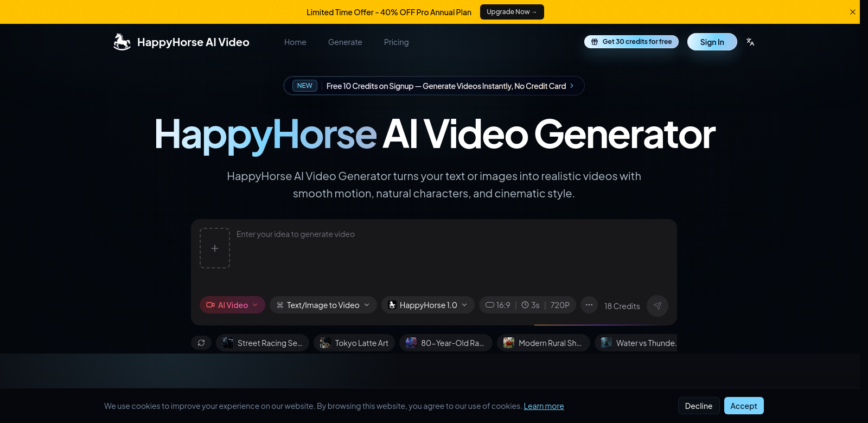Image resolution: width=868 pixels, height=423 pixels.
Task: Click the HappyHorse AI Video brand name
Action: tap(193, 42)
